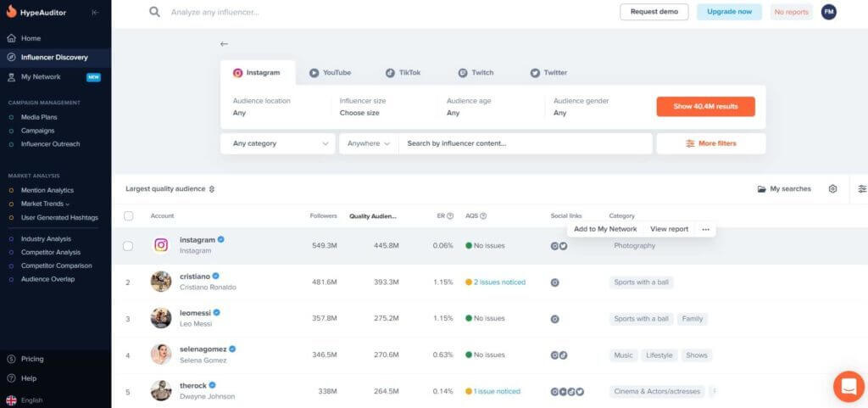Tick the select-all checkbox in table header

coord(128,216)
